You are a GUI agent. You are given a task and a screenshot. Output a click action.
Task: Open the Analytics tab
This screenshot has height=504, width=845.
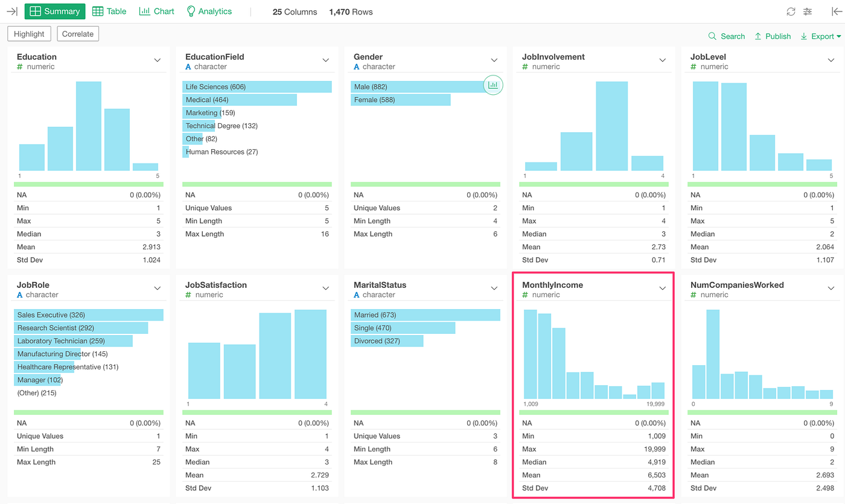point(209,11)
